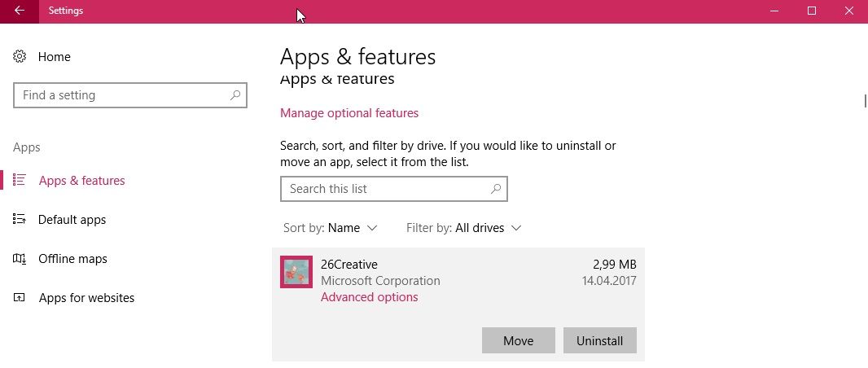Click the back arrow in title bar
The image size is (868, 368).
tap(19, 11)
